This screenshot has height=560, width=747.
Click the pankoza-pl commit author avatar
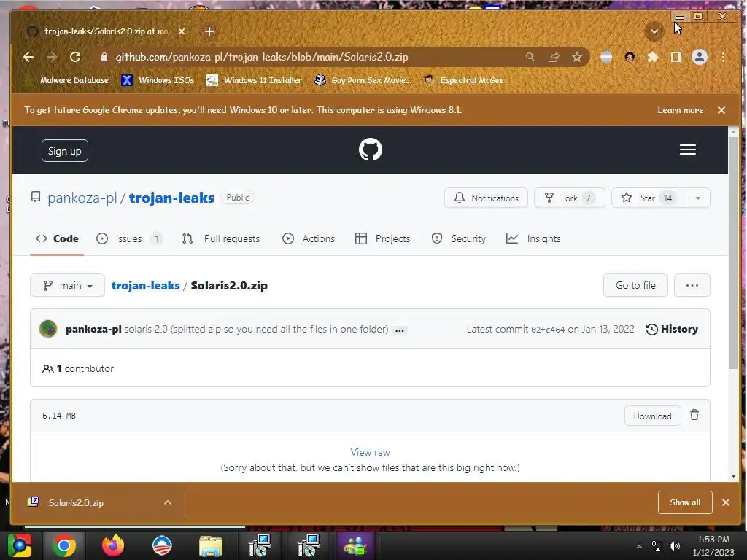pos(48,329)
